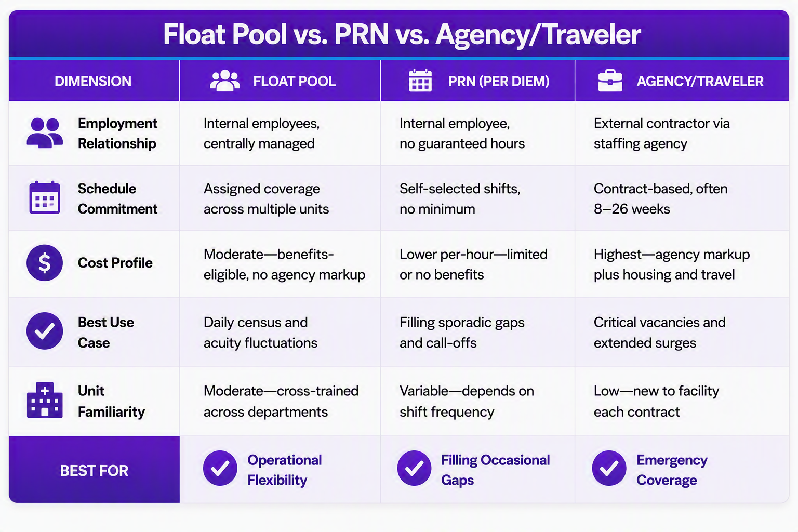Click the Unit Familiarity hospital building icon
This screenshot has height=532, width=798.
click(x=45, y=400)
